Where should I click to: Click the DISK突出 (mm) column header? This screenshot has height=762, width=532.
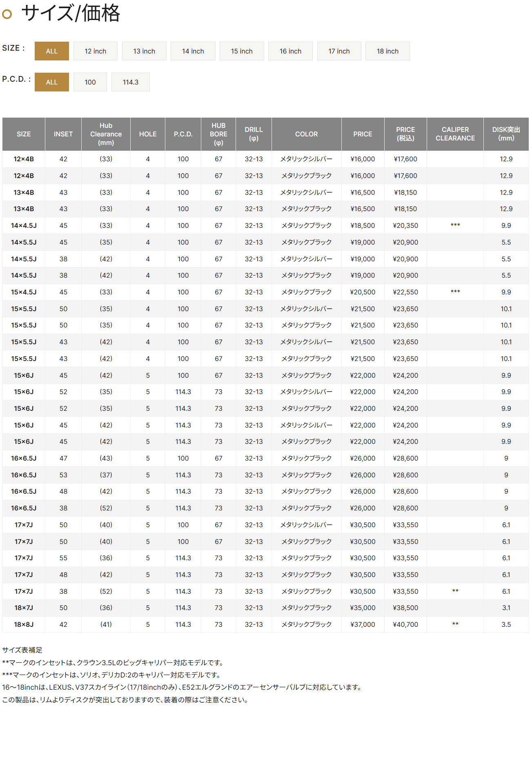pos(506,134)
